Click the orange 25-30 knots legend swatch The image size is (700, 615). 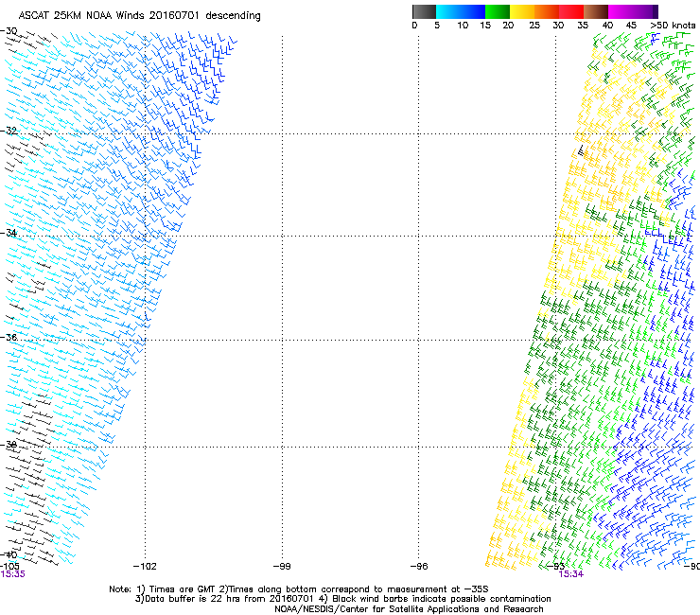(x=547, y=11)
